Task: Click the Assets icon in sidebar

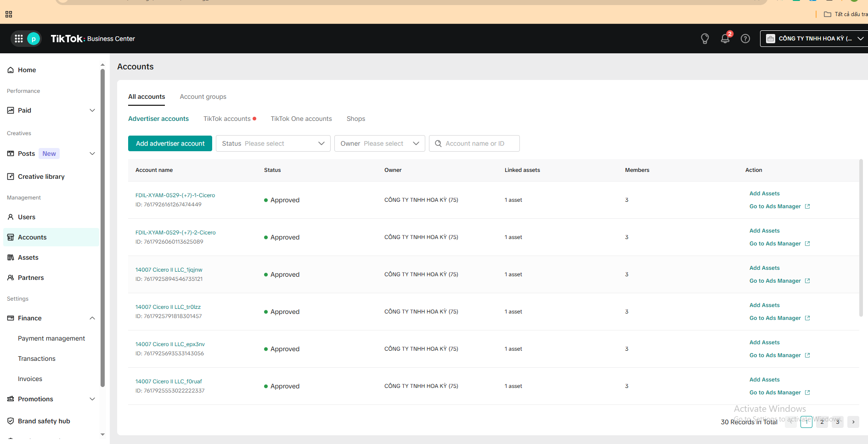Action: [x=11, y=257]
